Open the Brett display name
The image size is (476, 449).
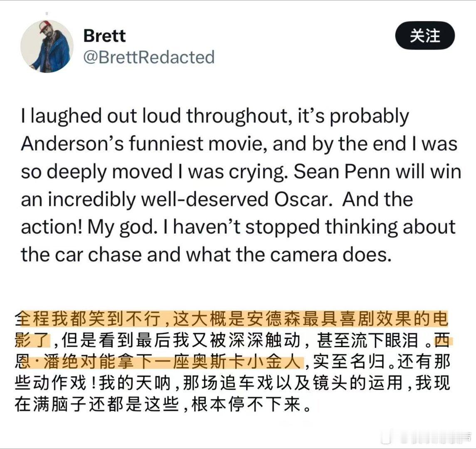pos(104,36)
